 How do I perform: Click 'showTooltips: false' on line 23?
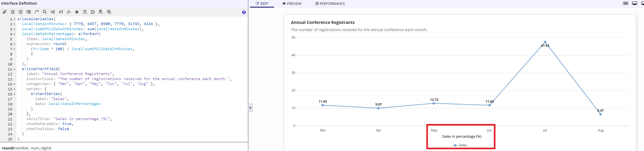(48, 129)
